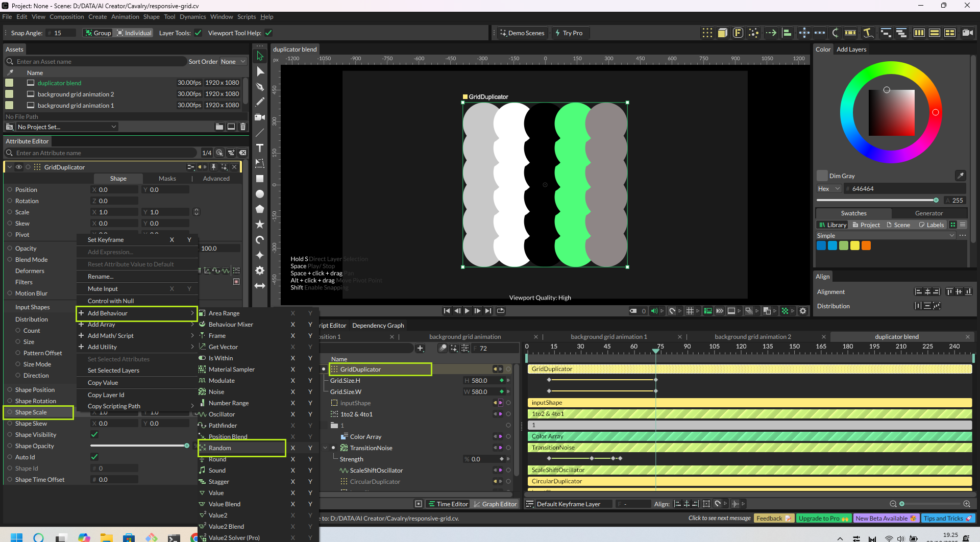Click the eyedropper color picker icon

960,176
